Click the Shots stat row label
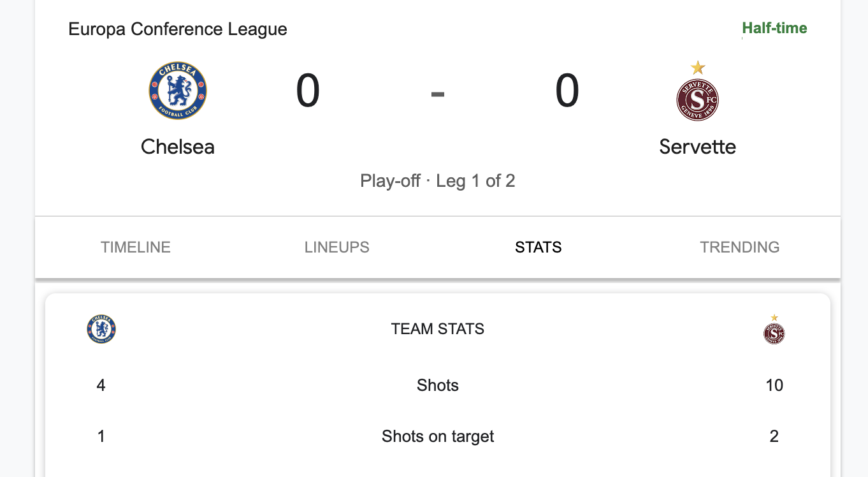Image resolution: width=868 pixels, height=477 pixels. tap(438, 385)
